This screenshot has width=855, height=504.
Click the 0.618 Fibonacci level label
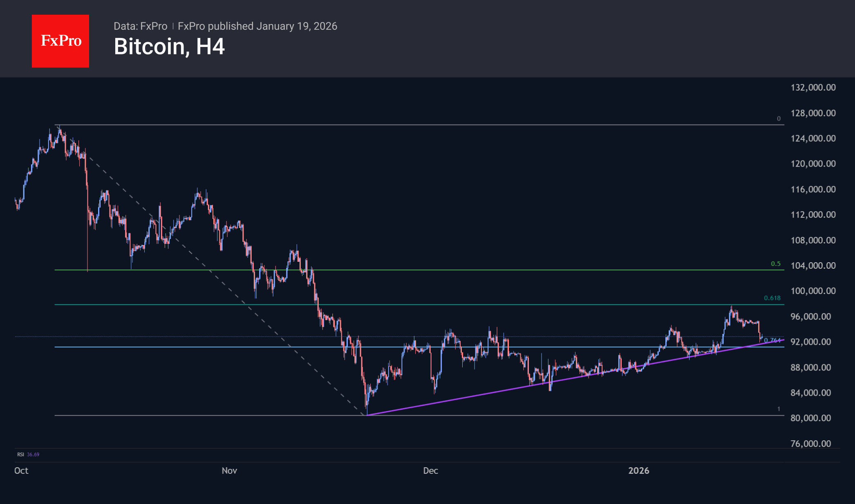point(772,298)
